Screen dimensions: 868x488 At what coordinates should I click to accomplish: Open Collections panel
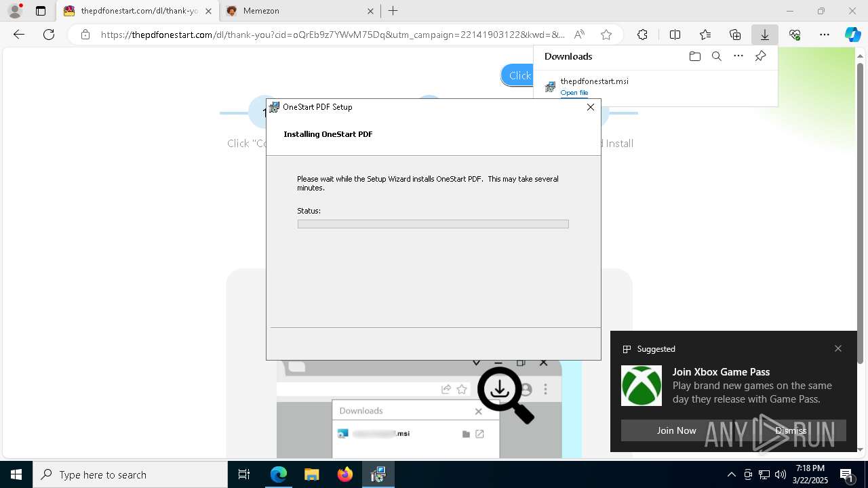[735, 35]
